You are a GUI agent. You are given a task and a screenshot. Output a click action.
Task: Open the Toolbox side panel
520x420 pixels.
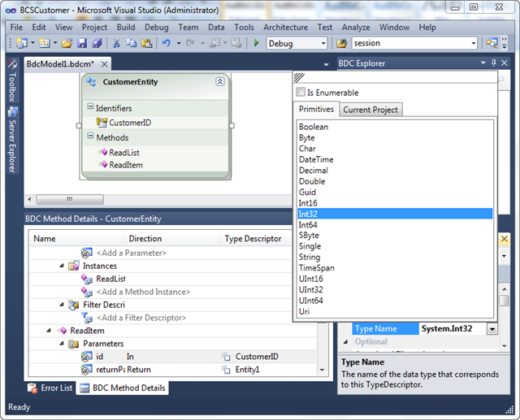pos(12,81)
